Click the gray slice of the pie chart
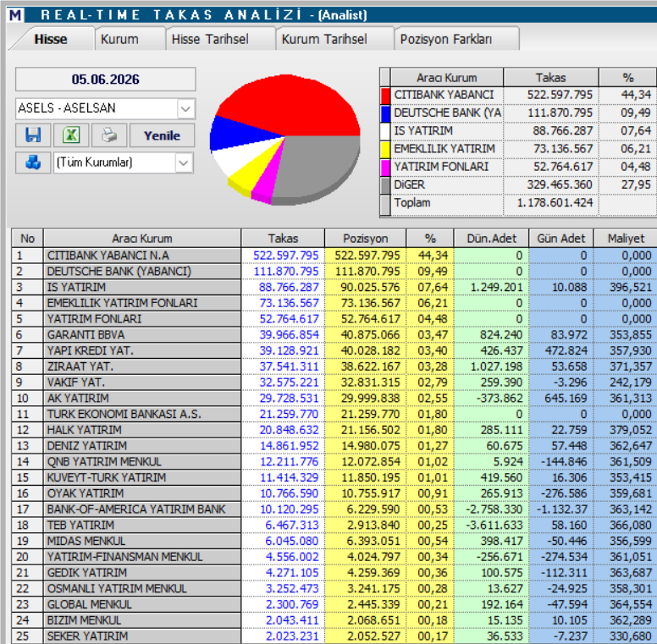Screen dimensions: 657x644 (318, 168)
